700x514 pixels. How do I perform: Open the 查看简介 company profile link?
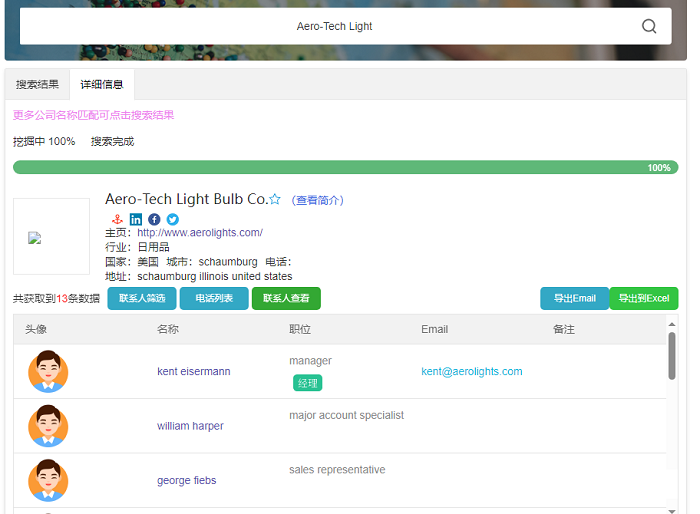(317, 200)
